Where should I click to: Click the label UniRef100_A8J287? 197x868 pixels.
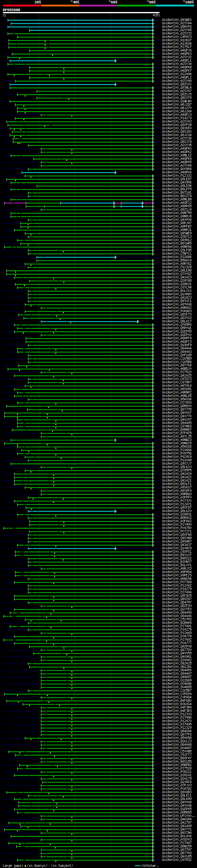click(177, 104)
